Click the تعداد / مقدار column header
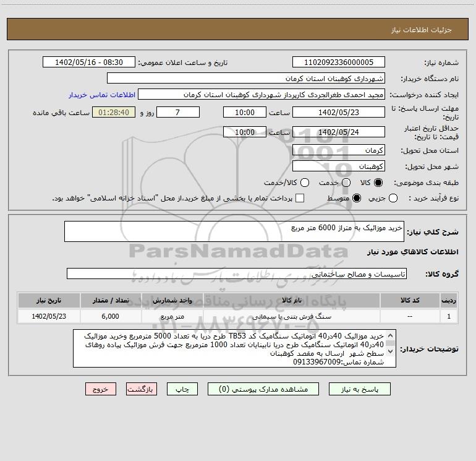This screenshot has width=476, height=461. pyautogui.click(x=111, y=300)
